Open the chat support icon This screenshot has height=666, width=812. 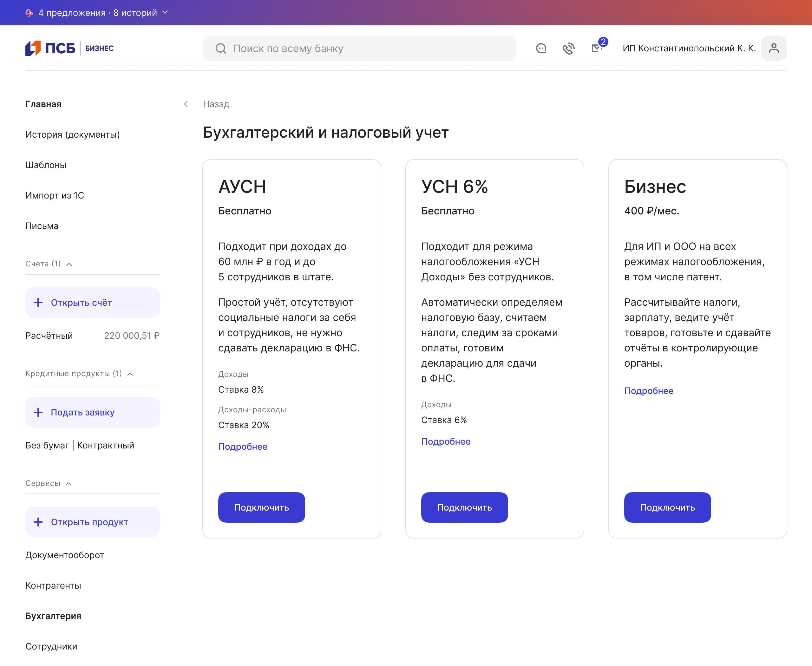click(541, 48)
